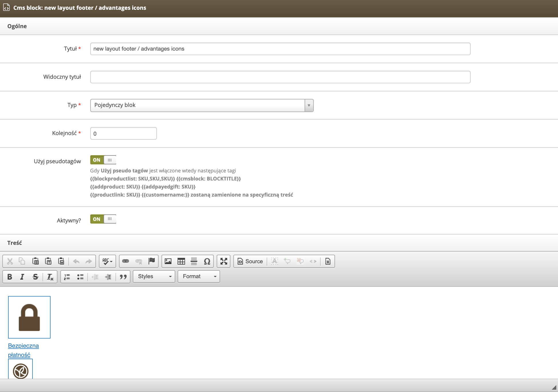
Task: Toggle Bold formatting
Action: tap(10, 277)
